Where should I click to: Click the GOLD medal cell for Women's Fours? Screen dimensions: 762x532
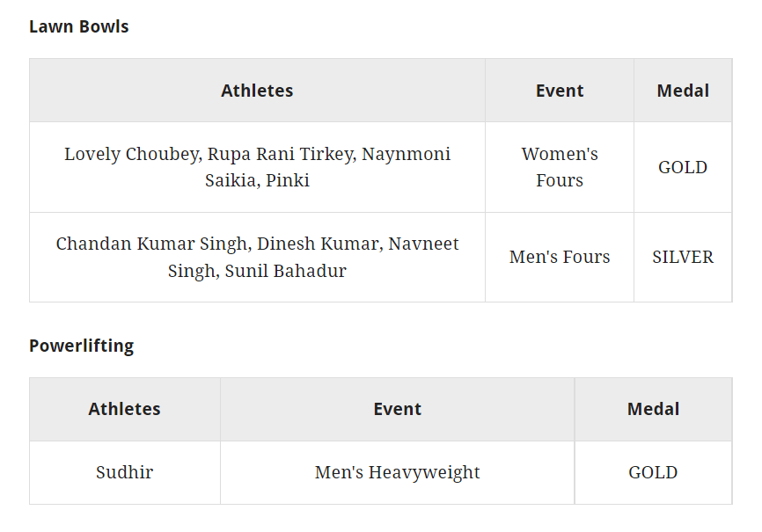click(x=683, y=167)
